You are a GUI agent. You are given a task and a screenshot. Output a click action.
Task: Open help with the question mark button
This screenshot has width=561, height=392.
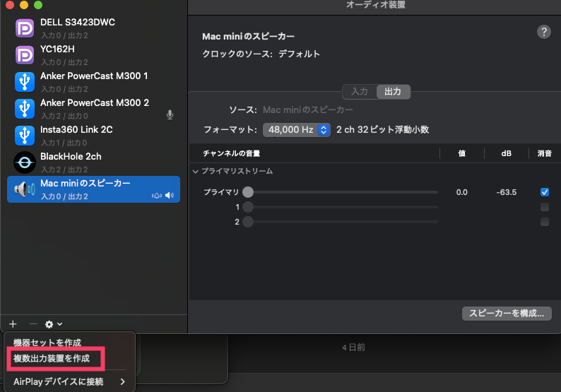click(544, 32)
